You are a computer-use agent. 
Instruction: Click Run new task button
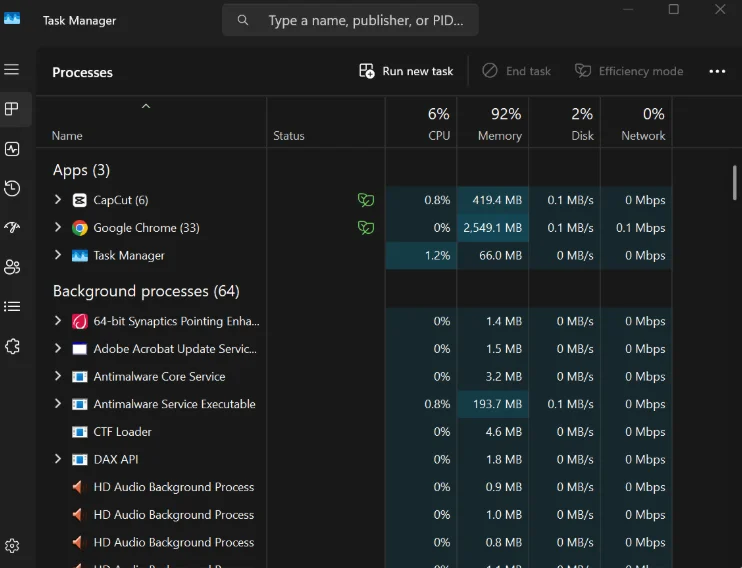pyautogui.click(x=406, y=71)
